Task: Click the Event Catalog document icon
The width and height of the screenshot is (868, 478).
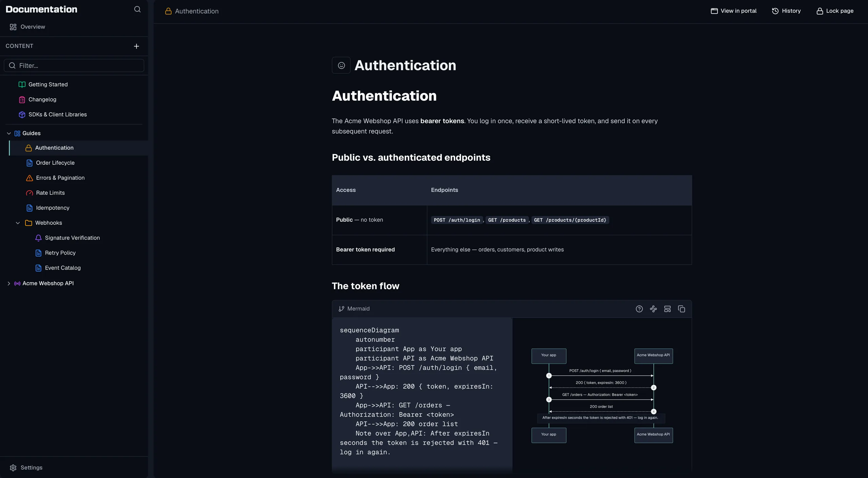Action: point(38,268)
